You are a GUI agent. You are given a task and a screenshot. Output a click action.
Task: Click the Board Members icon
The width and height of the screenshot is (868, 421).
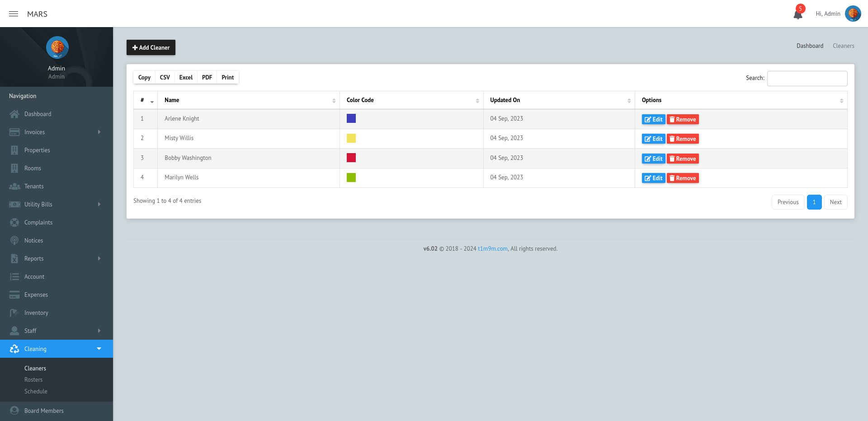(15, 411)
